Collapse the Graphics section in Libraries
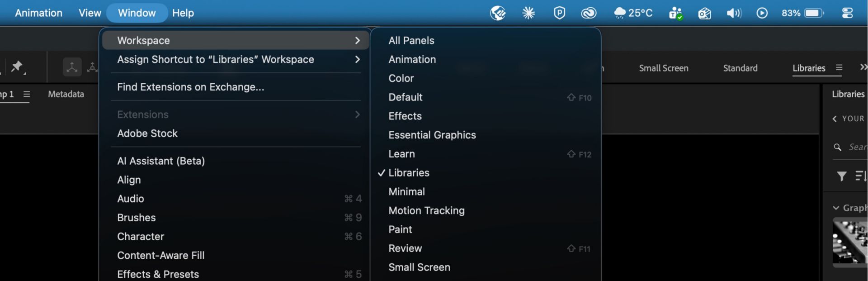 click(x=835, y=208)
